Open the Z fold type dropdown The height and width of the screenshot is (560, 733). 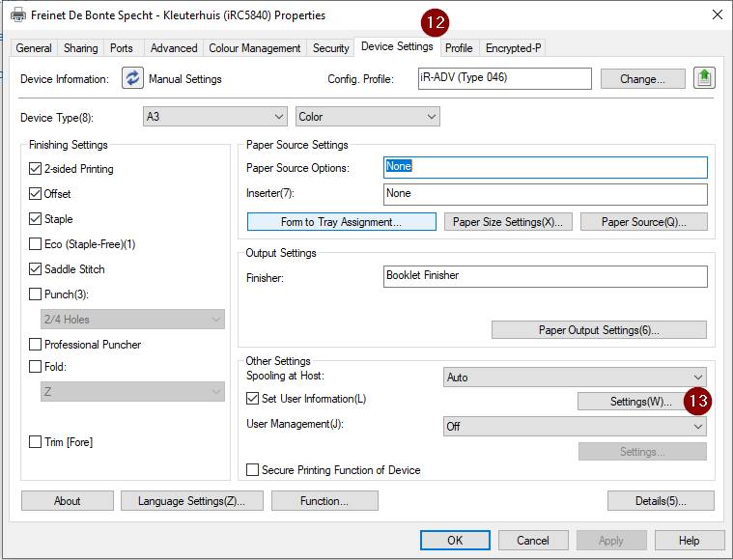tap(132, 391)
